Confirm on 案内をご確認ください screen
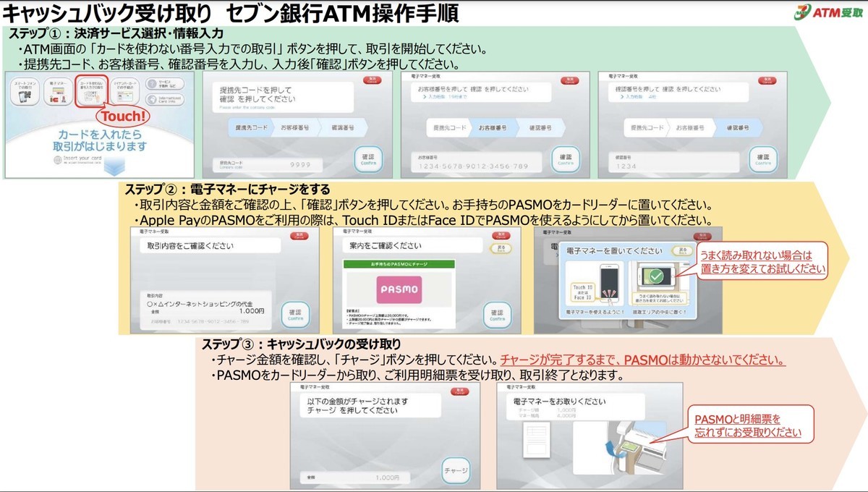Image resolution: width=868 pixels, height=492 pixels. [497, 315]
